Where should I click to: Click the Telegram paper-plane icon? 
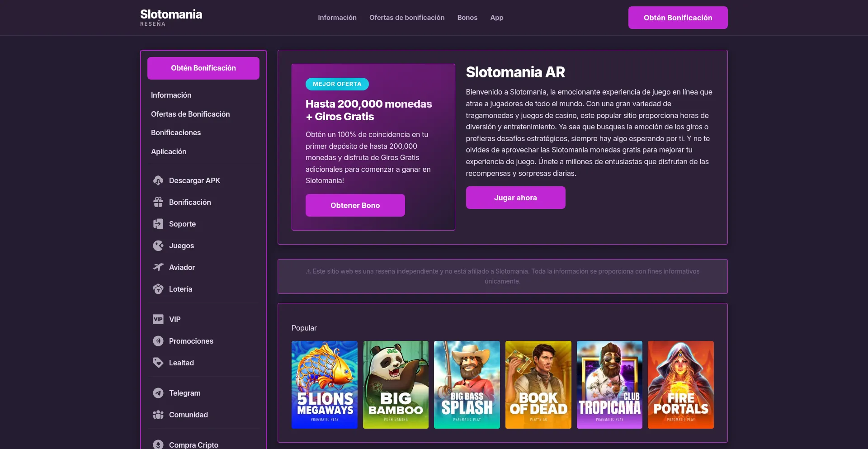pyautogui.click(x=158, y=393)
